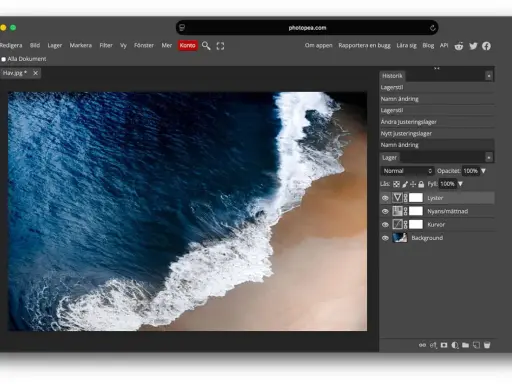Select the Background layer thumbnail

coord(400,238)
